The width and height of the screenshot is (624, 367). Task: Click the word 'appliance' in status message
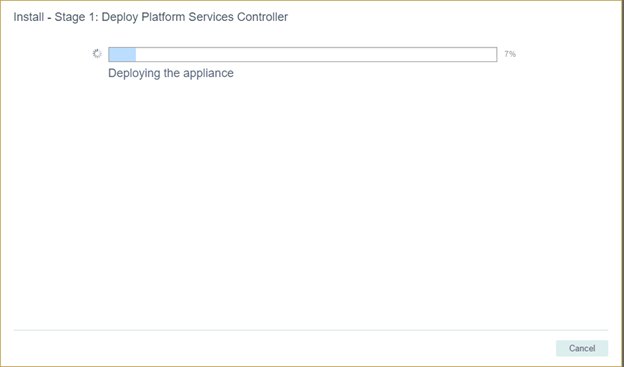click(x=208, y=74)
